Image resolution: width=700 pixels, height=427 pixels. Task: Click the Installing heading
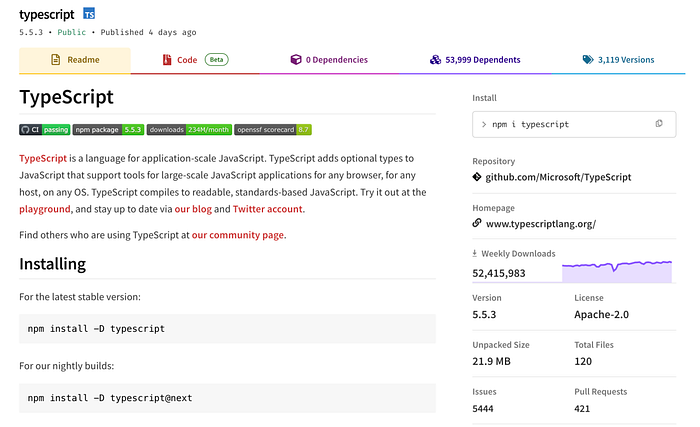[52, 264]
